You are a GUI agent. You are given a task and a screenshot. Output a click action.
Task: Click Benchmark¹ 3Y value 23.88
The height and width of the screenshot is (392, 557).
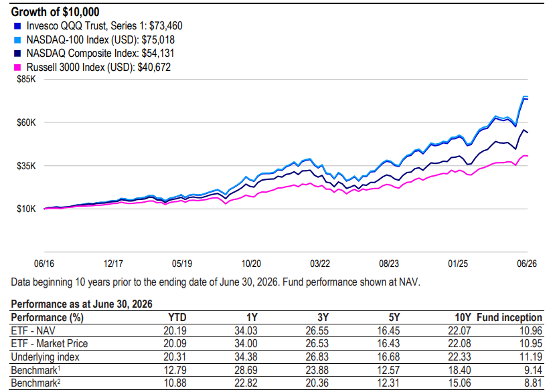[x=317, y=371]
